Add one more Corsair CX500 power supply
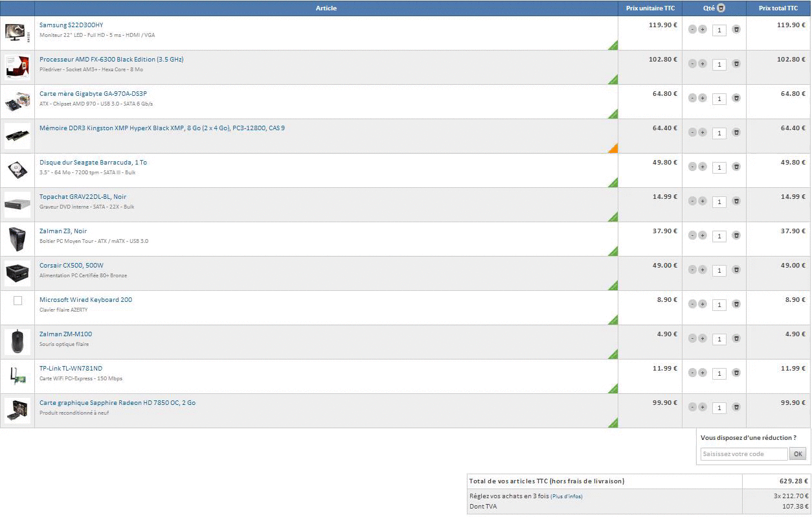Screen dimensions: 812x517 coord(703,270)
